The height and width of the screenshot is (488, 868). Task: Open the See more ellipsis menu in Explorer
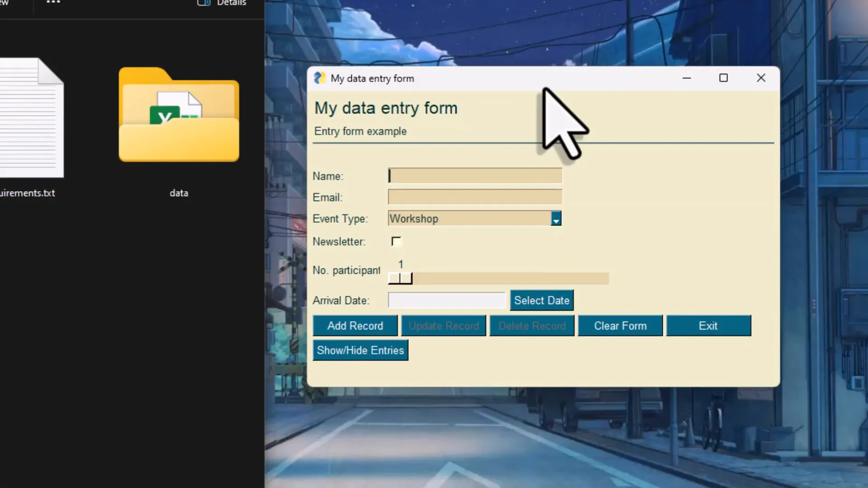tap(53, 2)
